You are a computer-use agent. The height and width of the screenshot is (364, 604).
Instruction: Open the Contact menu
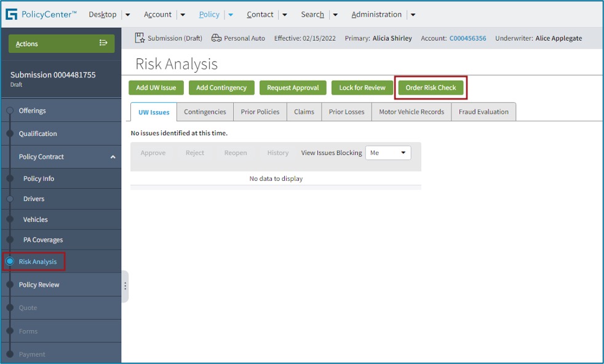260,14
